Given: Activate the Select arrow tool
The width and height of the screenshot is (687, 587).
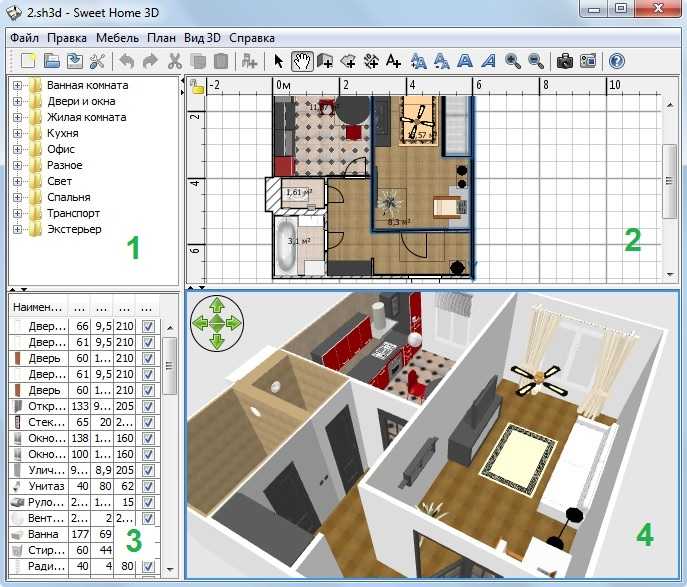Looking at the screenshot, I should pyautogui.click(x=278, y=61).
